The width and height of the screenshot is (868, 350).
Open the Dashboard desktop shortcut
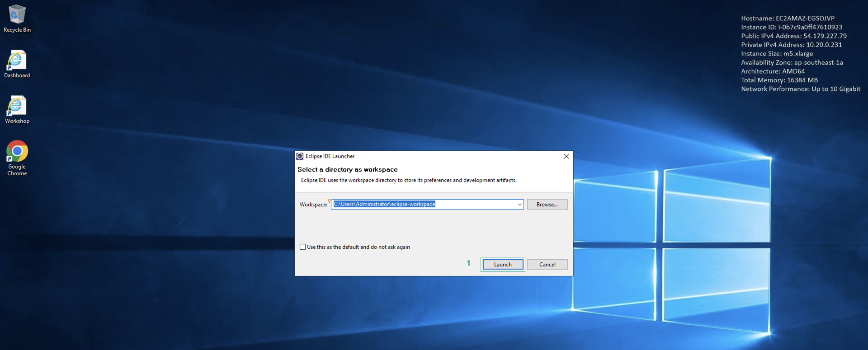tap(17, 64)
